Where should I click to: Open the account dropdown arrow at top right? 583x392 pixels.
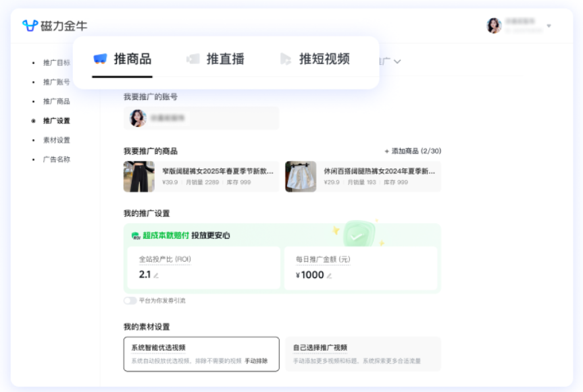549,26
